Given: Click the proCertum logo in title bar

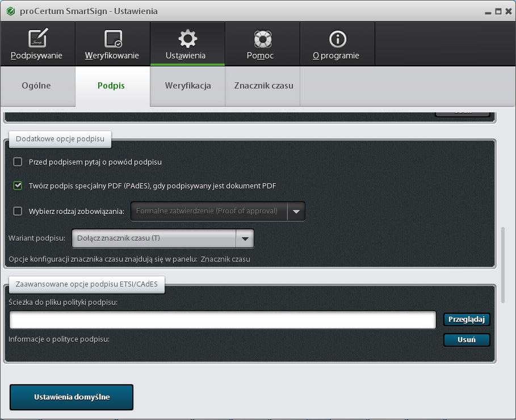Looking at the screenshot, I should (10, 11).
